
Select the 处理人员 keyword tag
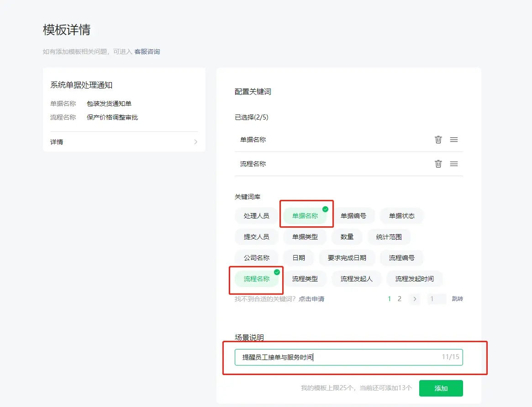[x=256, y=216]
